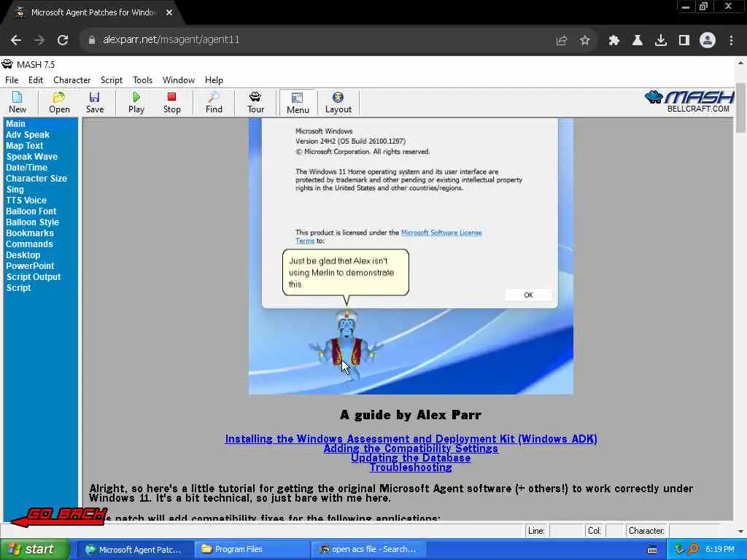Image resolution: width=747 pixels, height=560 pixels.
Task: Open Balloon Font in the sidebar
Action: click(31, 211)
